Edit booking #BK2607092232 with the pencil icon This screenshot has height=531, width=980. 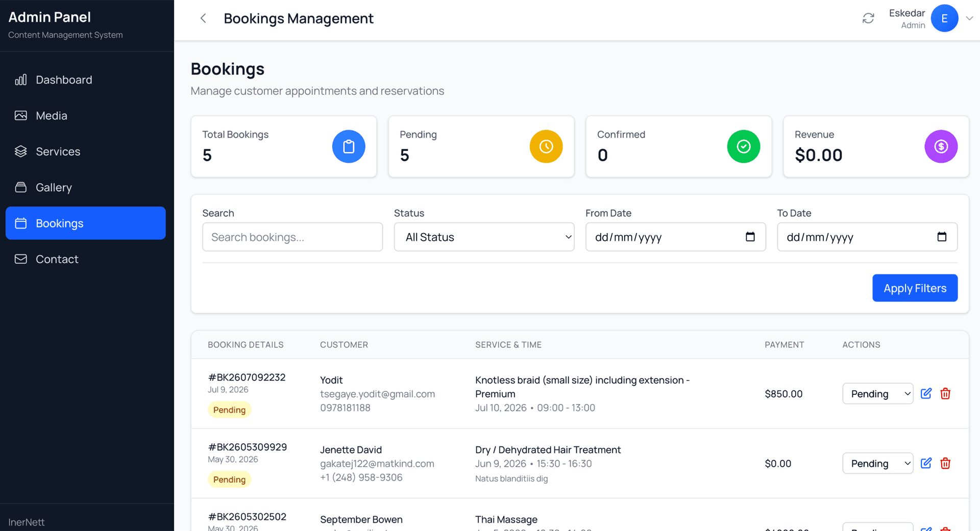(926, 394)
